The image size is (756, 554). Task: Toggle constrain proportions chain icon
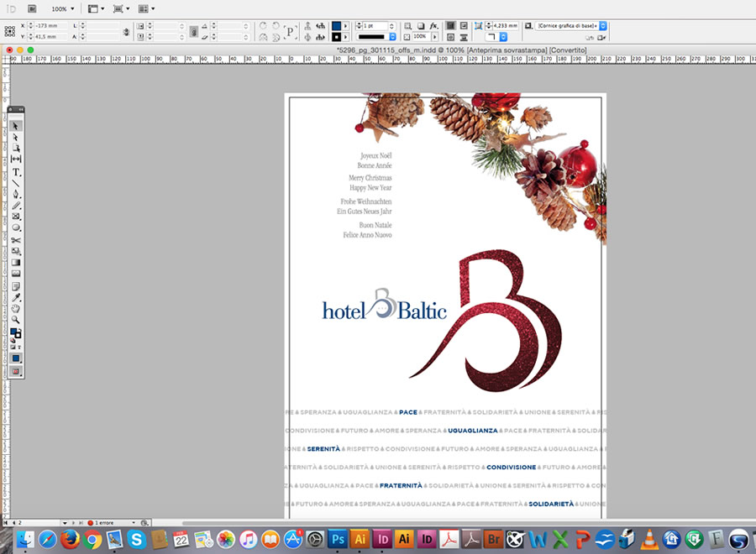click(x=126, y=32)
